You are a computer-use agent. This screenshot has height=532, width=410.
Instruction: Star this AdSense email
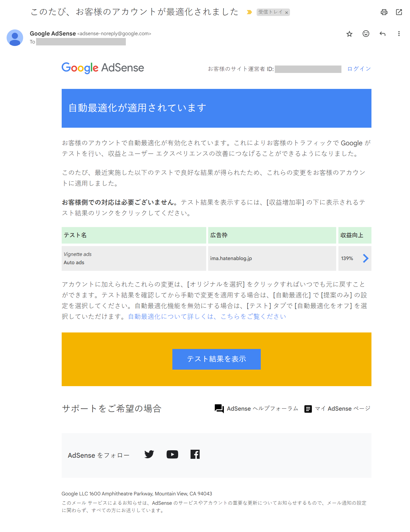pos(349,34)
